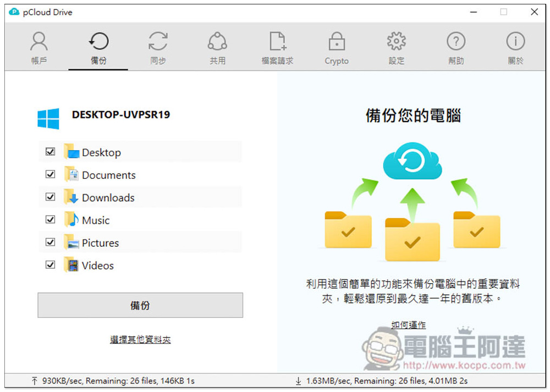
Task: Open the 選擇其他資料夾 link
Action: [140, 339]
